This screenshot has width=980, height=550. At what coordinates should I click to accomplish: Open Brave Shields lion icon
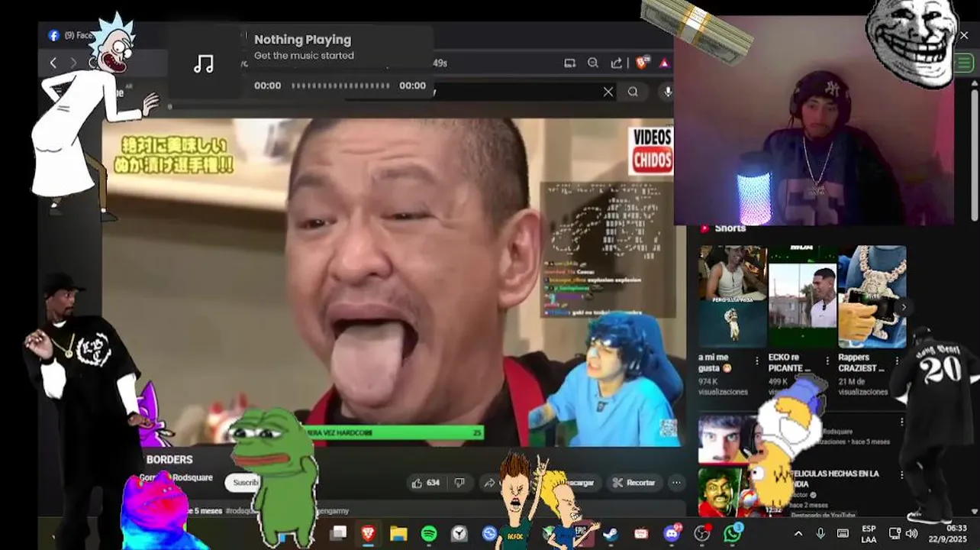coord(641,63)
